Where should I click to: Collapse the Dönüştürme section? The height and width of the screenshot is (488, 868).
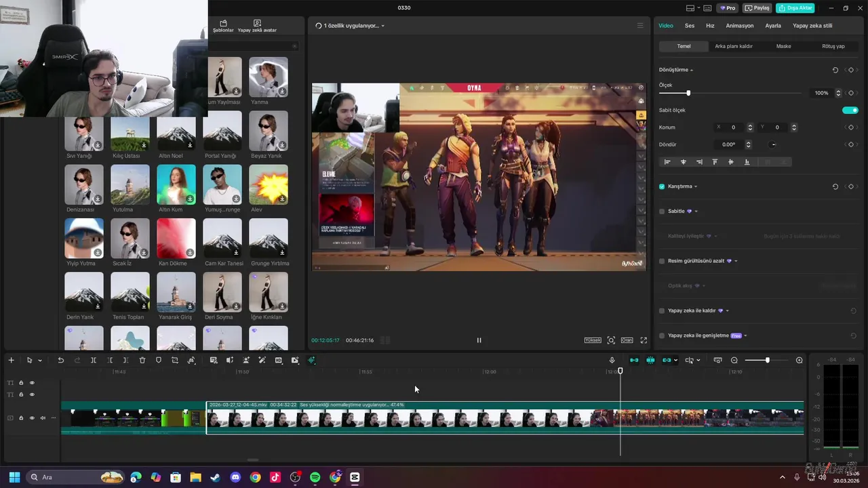(x=692, y=70)
